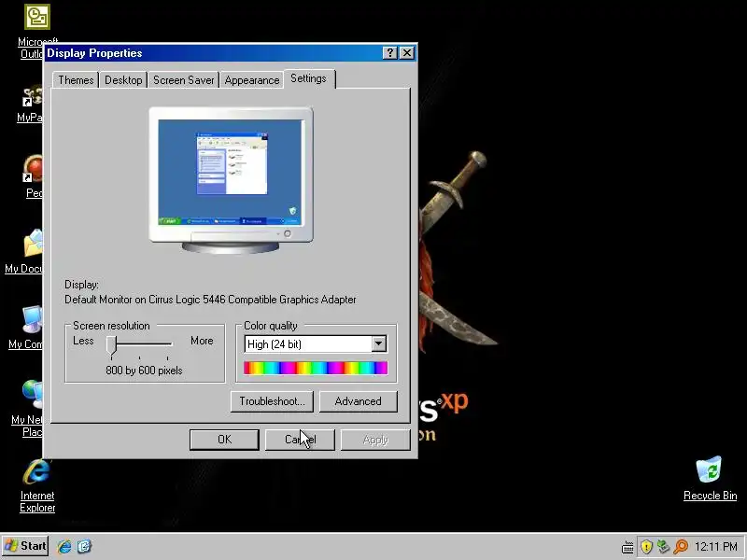Confirm with the OK button
Viewport: 747px width, 560px height.
tap(224, 440)
